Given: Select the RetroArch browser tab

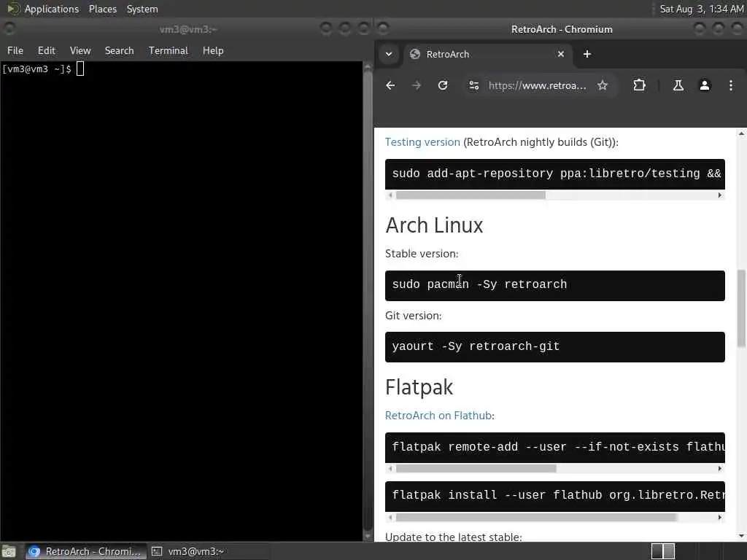Looking at the screenshot, I should click(487, 54).
